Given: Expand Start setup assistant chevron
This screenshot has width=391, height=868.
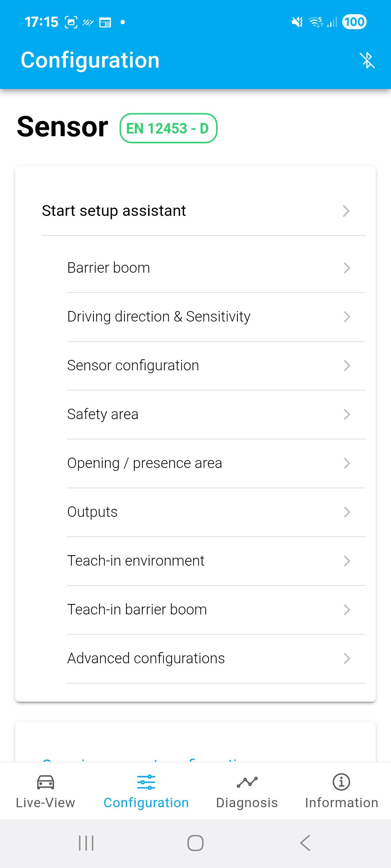Looking at the screenshot, I should pos(346,211).
